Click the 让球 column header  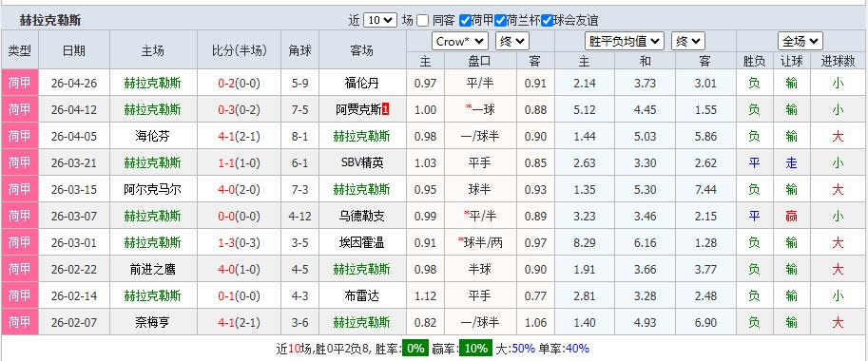792,61
